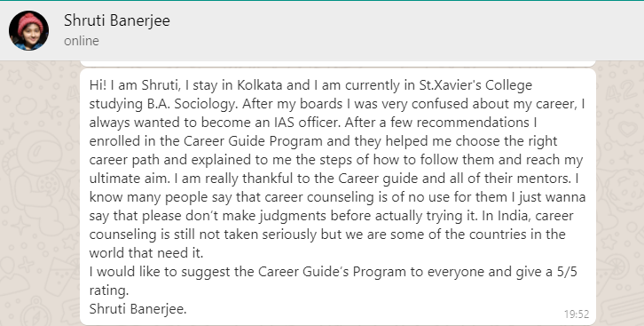Click the partially visible previous message bubble
Screen dimensions: 644x326
(x=338, y=64)
